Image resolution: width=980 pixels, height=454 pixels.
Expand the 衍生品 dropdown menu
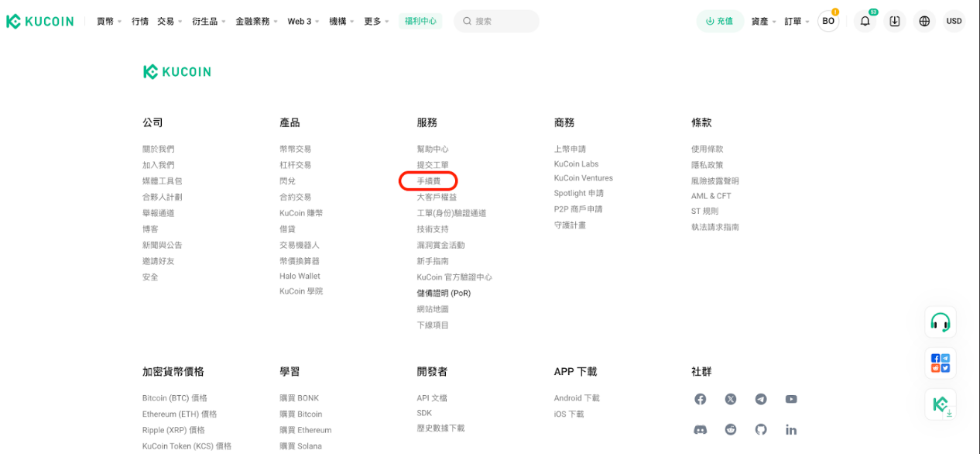coord(209,21)
